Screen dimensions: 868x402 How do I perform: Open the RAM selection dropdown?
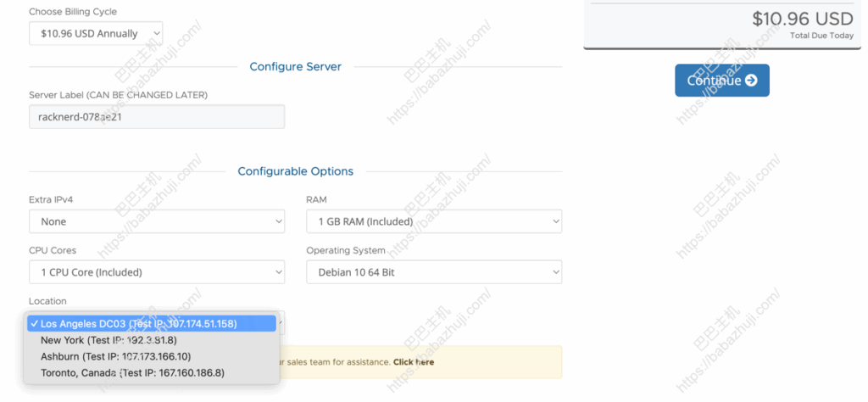coord(433,221)
